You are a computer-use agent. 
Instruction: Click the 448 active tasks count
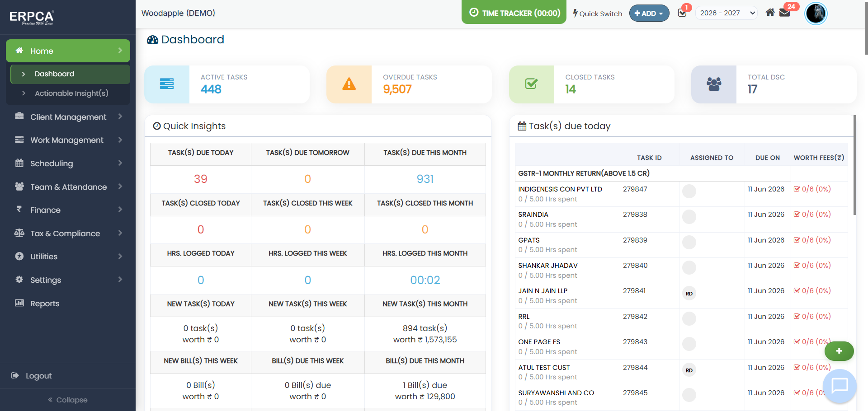point(211,89)
